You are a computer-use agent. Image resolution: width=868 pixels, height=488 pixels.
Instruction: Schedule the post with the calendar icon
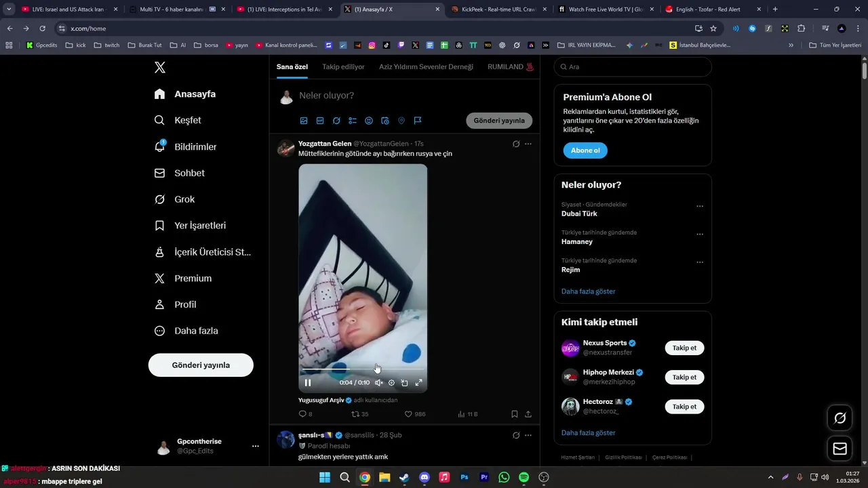coord(385,121)
